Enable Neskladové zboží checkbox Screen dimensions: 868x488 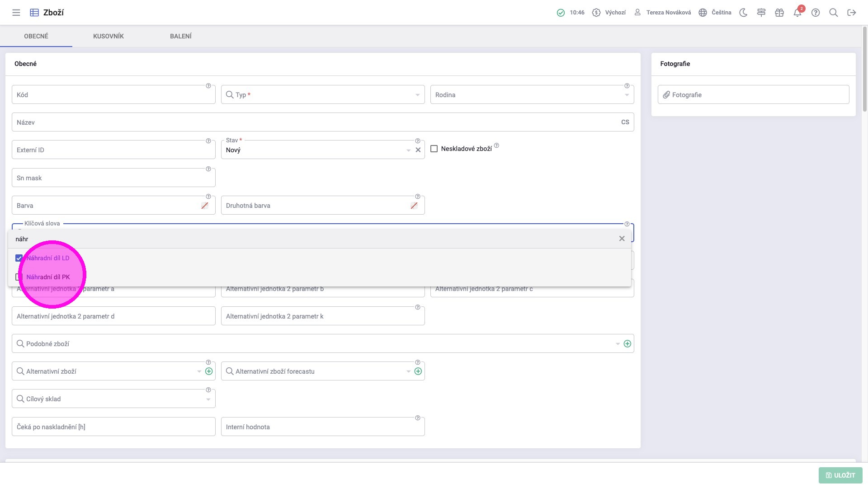coord(434,149)
